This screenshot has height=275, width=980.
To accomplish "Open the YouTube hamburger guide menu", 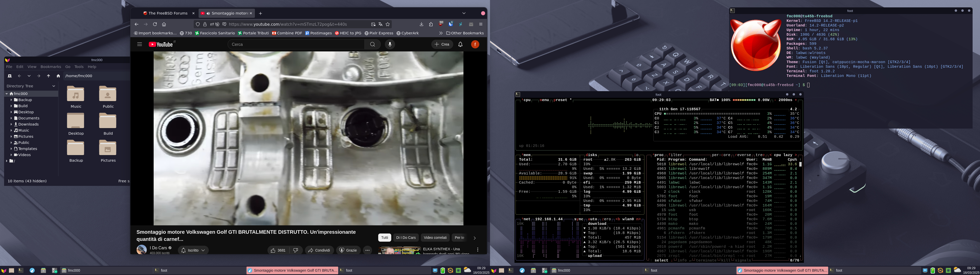I will click(x=140, y=45).
